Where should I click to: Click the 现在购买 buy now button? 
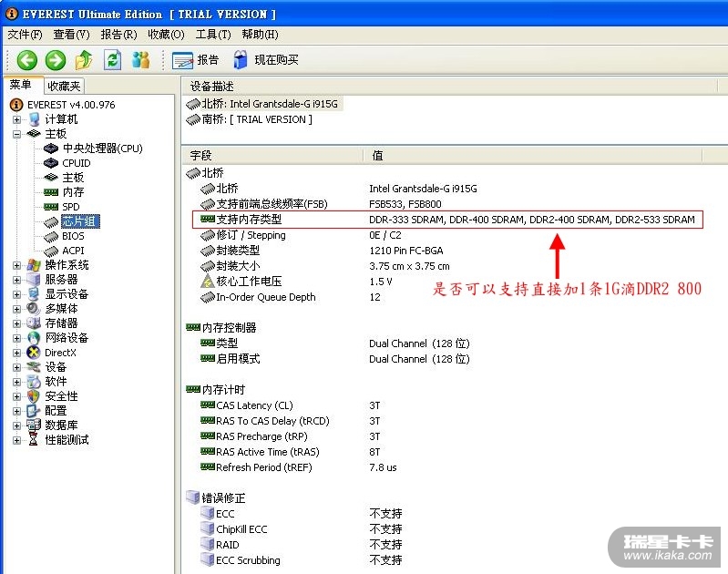click(x=266, y=60)
